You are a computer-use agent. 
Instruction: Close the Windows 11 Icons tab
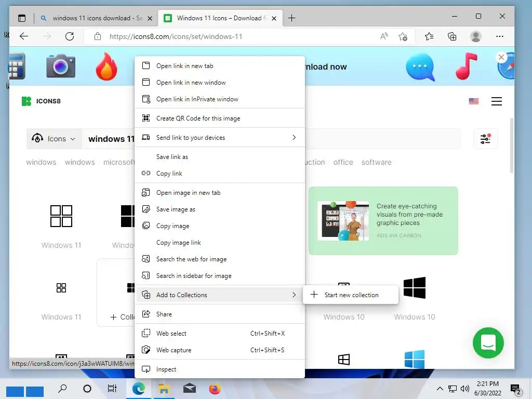pyautogui.click(x=274, y=18)
